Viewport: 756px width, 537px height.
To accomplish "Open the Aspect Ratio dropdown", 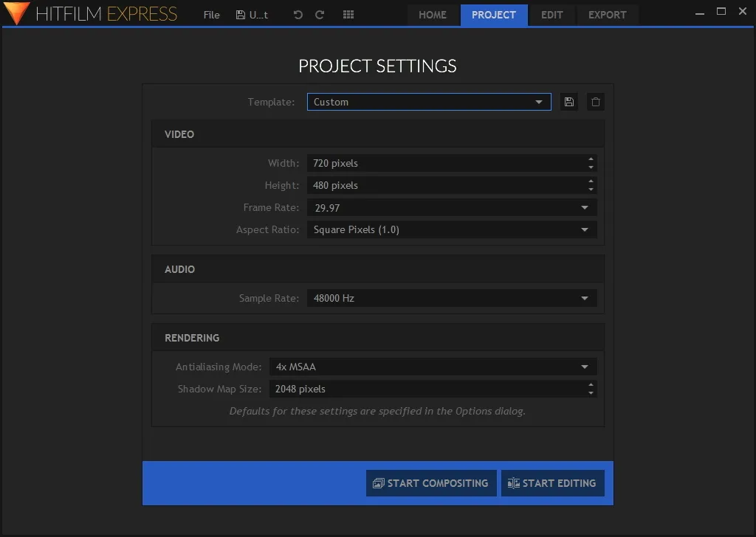I will (x=452, y=229).
